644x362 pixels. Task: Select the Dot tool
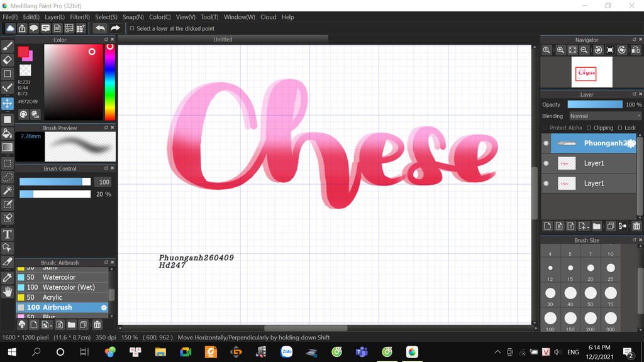click(8, 87)
